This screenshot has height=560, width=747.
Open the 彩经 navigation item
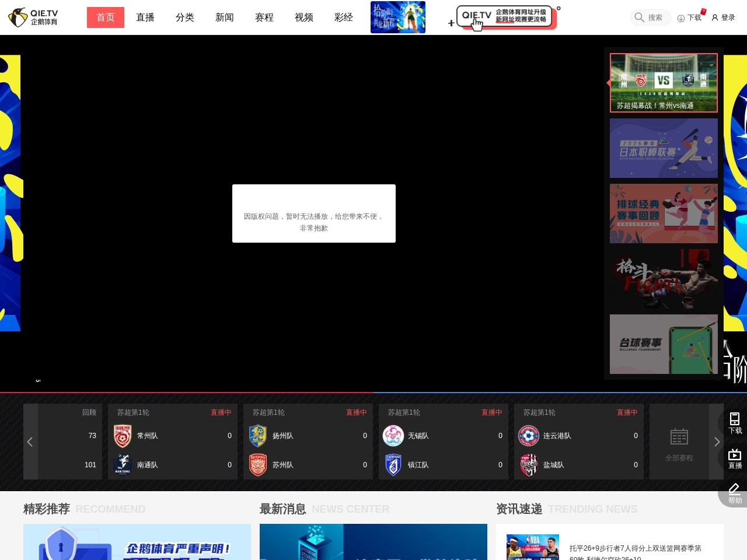tap(344, 17)
